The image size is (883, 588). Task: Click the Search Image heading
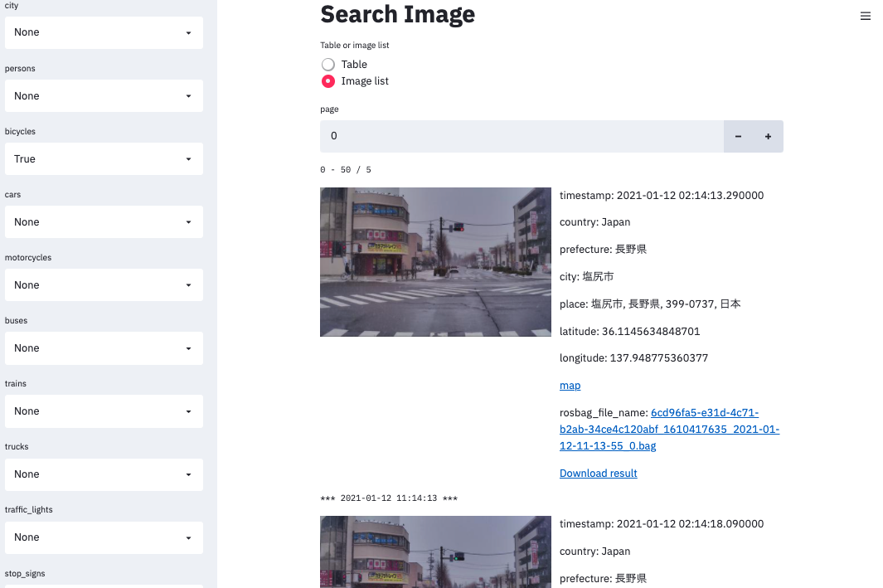point(398,14)
